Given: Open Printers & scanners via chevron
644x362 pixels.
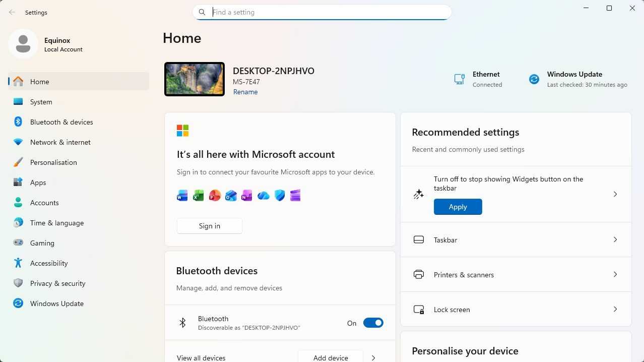Looking at the screenshot, I should click(x=615, y=274).
